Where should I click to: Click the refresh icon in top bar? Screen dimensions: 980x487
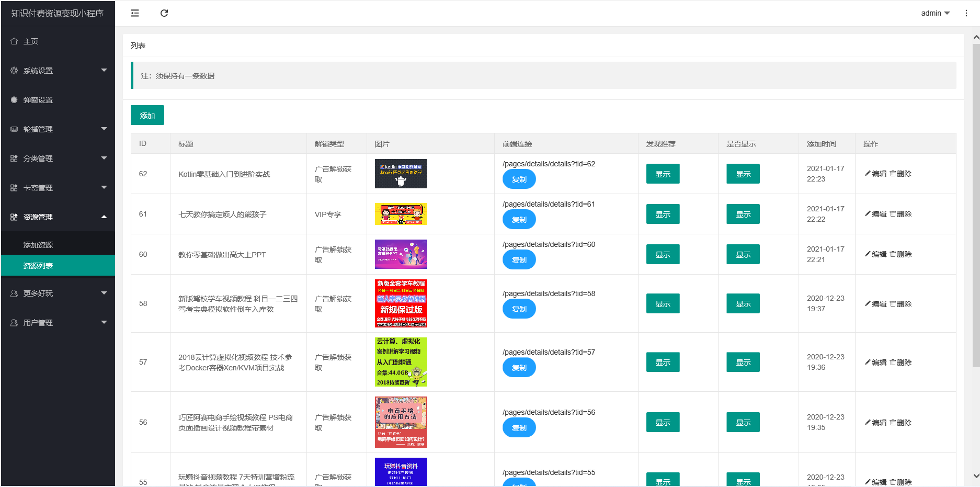(164, 13)
